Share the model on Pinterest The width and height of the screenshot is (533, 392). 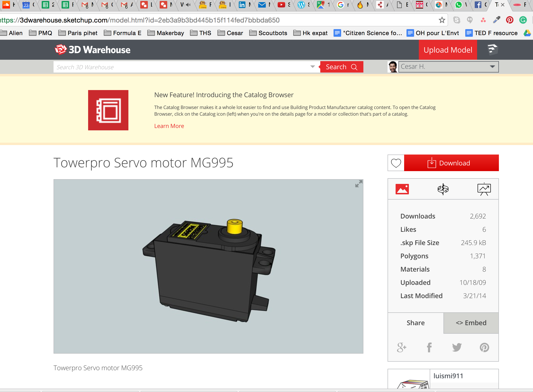click(x=484, y=347)
